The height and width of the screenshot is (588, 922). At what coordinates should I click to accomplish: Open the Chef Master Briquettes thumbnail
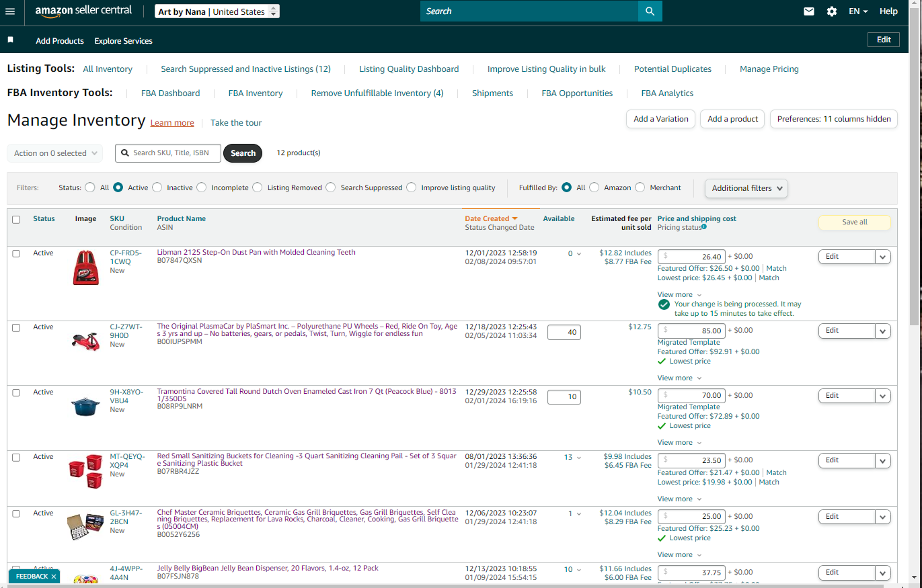click(x=85, y=527)
